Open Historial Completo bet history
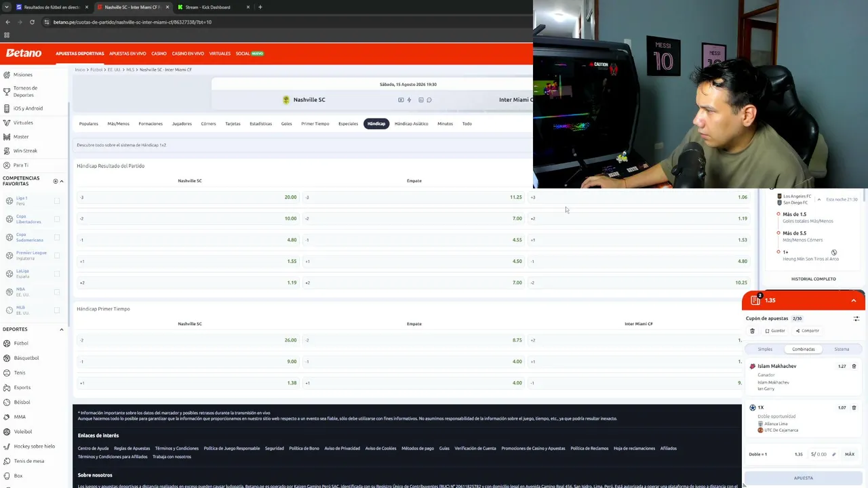Image resolution: width=868 pixels, height=488 pixels. pos(814,279)
